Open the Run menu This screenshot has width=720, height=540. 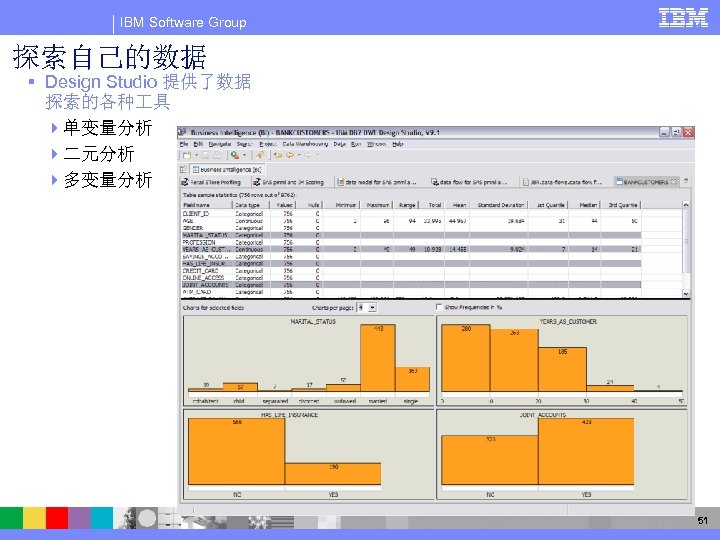coord(356,144)
